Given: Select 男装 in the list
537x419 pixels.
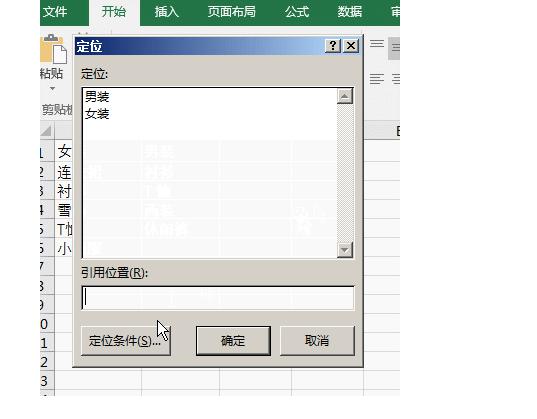Looking at the screenshot, I should tap(97, 97).
